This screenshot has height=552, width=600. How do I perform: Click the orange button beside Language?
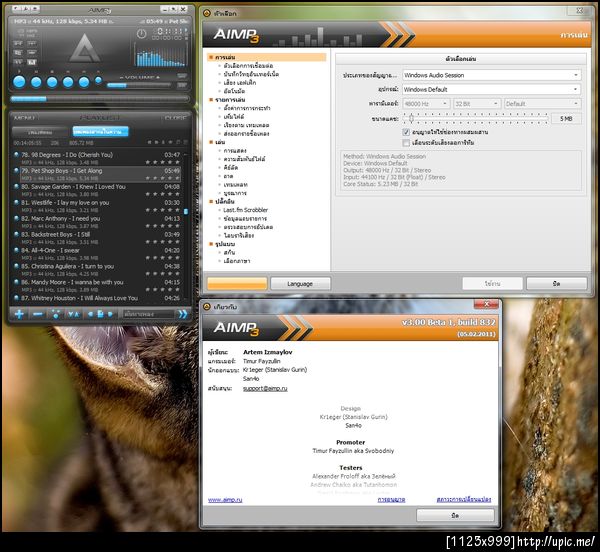[237, 284]
